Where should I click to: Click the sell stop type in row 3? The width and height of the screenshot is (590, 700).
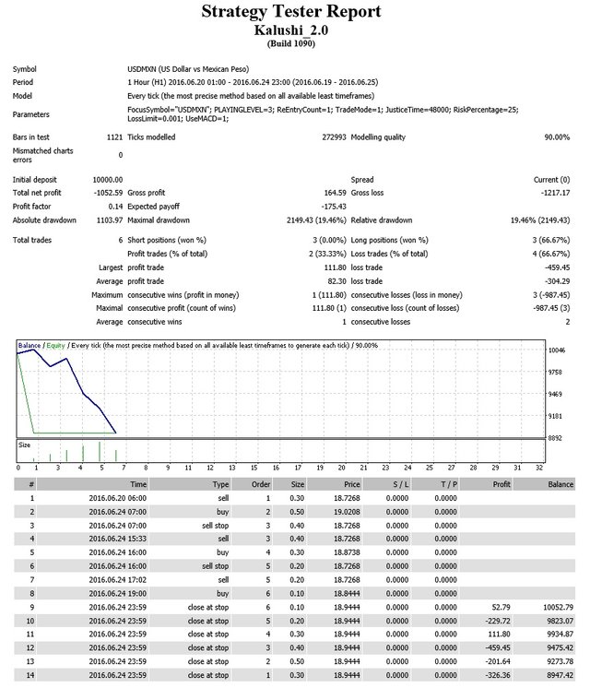[x=216, y=526]
